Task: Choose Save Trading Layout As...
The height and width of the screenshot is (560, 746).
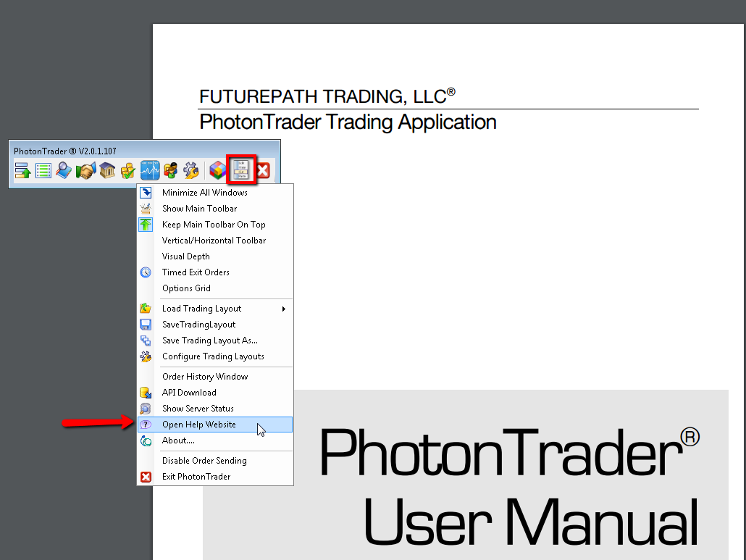Action: click(x=215, y=340)
